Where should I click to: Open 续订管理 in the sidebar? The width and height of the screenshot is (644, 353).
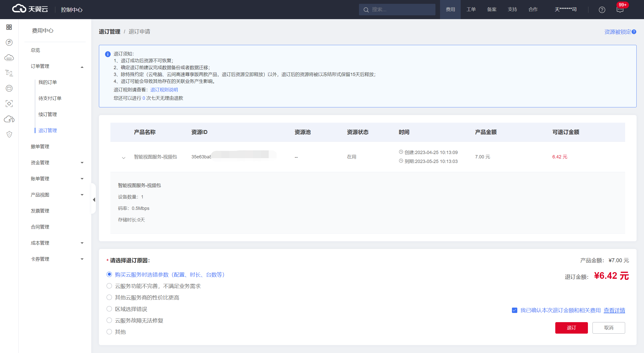pos(48,114)
